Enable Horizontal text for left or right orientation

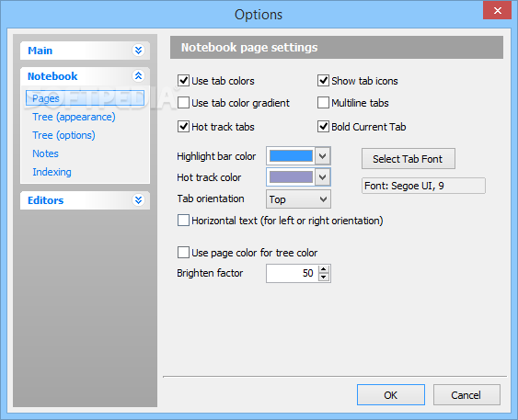pyautogui.click(x=183, y=220)
